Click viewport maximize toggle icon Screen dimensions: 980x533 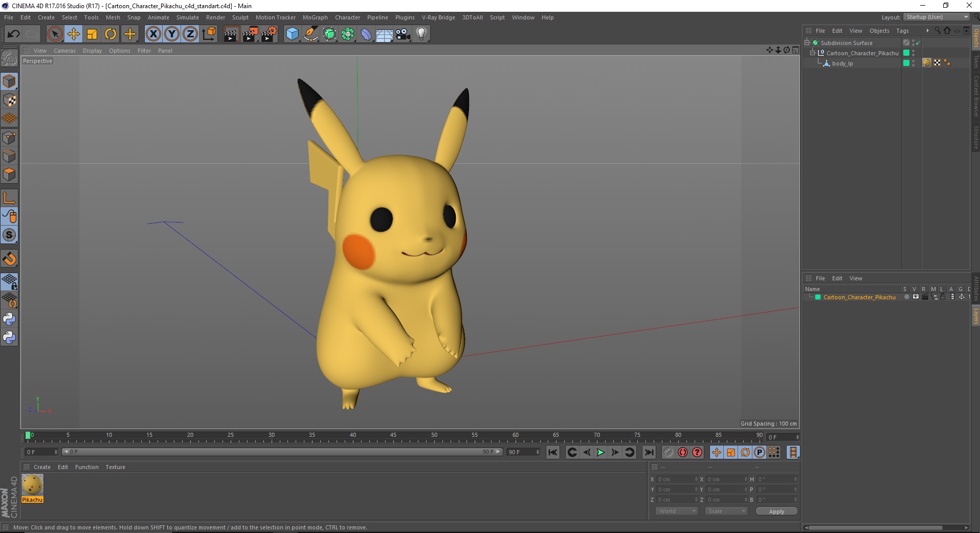(x=795, y=50)
